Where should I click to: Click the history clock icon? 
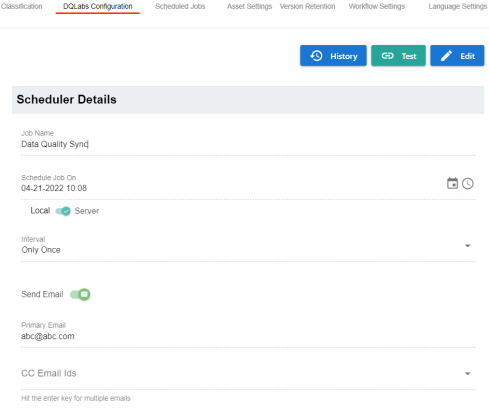(x=316, y=56)
